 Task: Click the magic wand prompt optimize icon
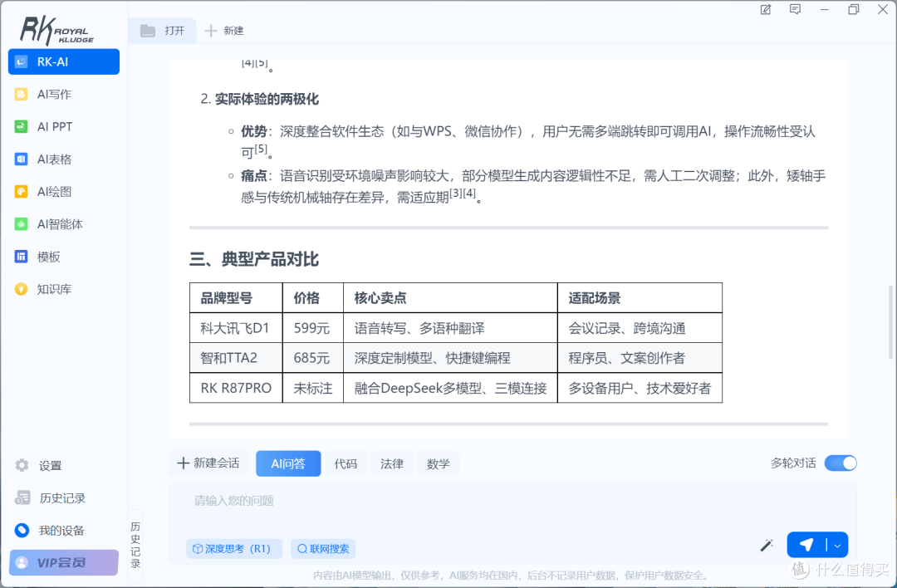[x=767, y=545]
